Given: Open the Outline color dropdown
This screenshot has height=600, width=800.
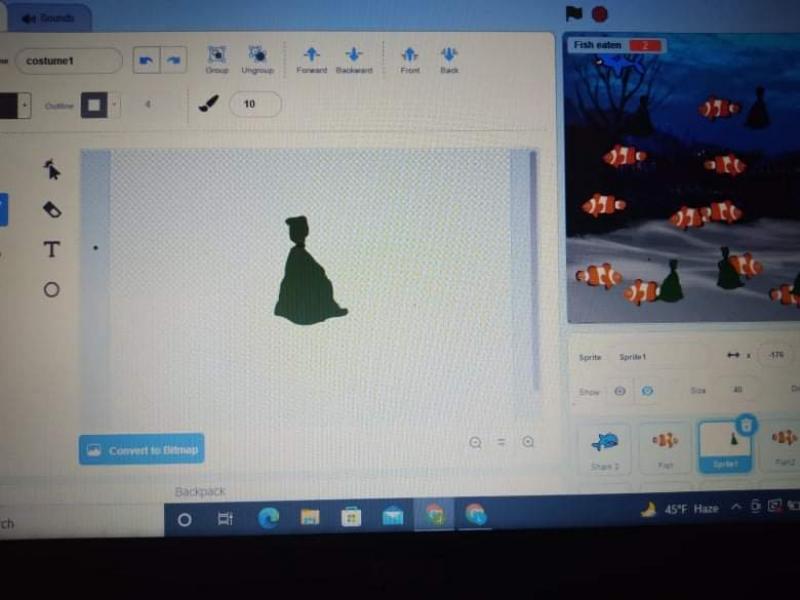Looking at the screenshot, I should (114, 105).
